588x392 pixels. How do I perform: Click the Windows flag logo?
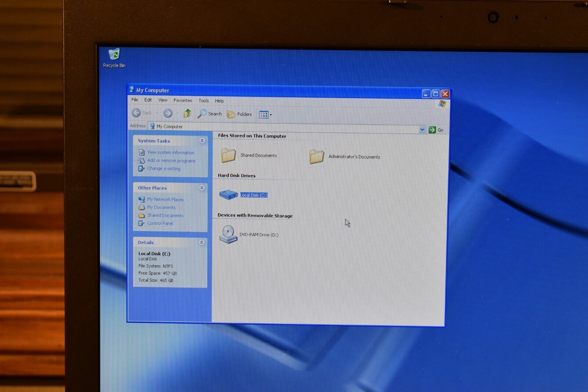tap(442, 104)
